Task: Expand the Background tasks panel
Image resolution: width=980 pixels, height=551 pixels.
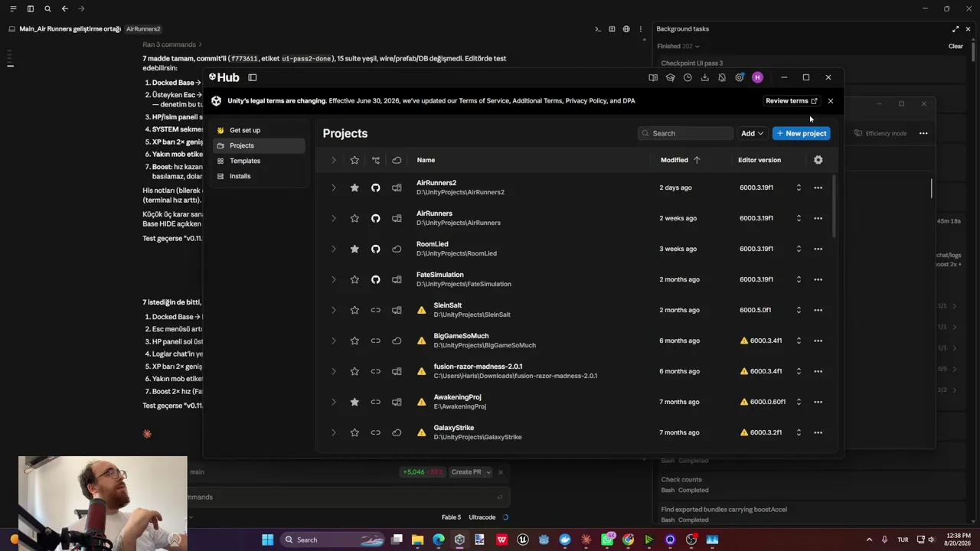Action: tap(955, 29)
